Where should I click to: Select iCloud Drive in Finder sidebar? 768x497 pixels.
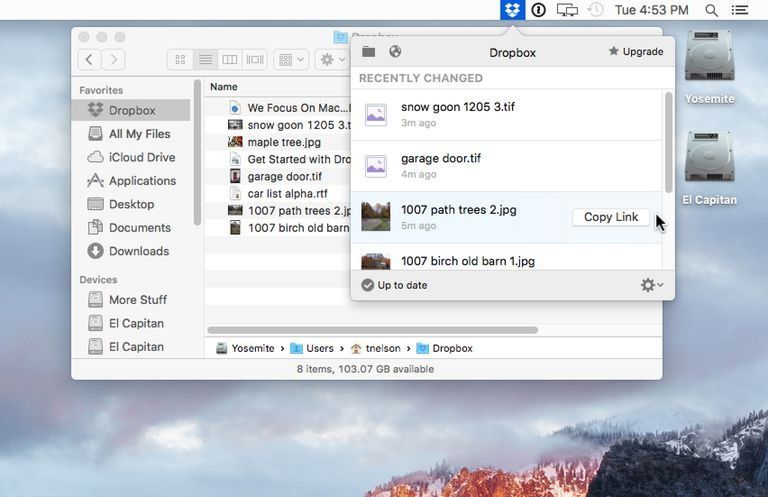point(141,157)
